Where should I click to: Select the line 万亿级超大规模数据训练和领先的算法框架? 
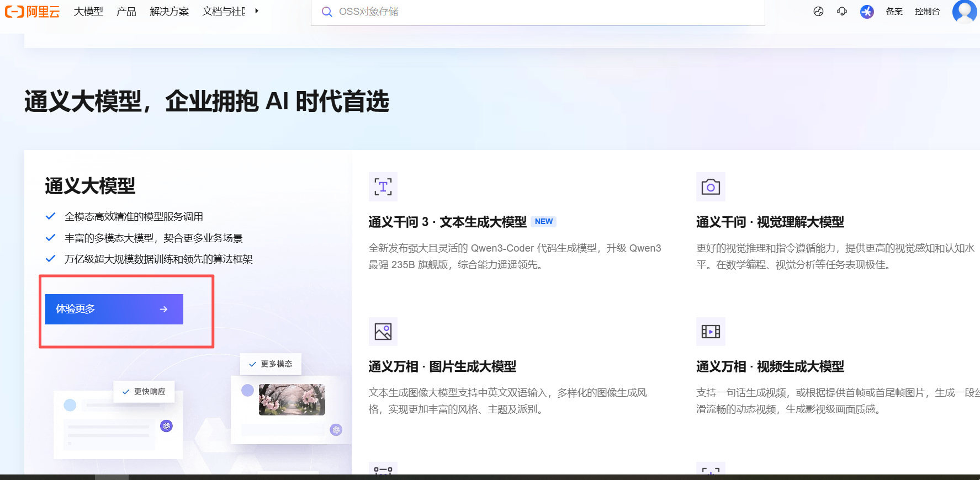(x=158, y=259)
